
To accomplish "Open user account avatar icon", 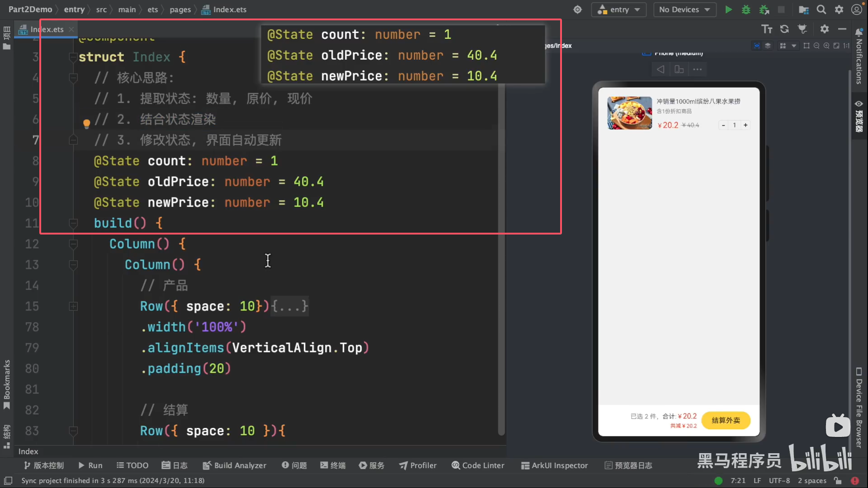I will (857, 9).
